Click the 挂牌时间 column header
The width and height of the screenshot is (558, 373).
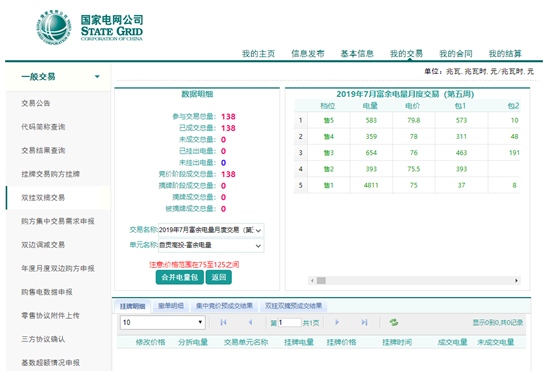397,342
